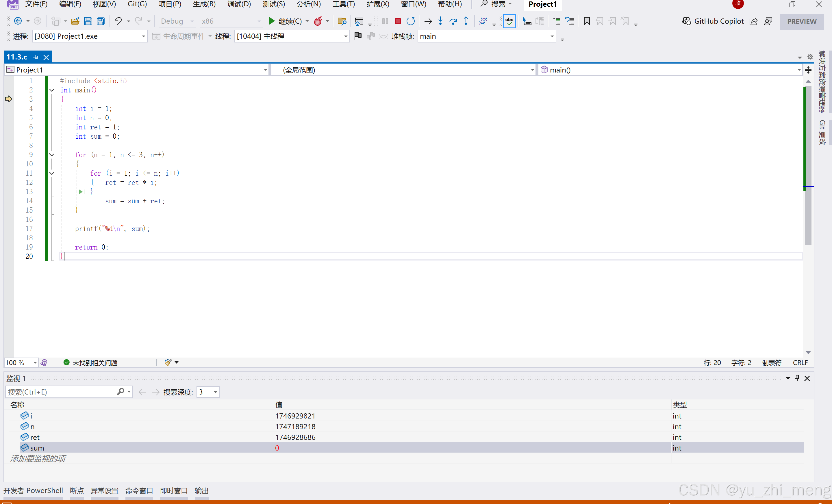Click the red Stop Debugging square

[x=398, y=21]
